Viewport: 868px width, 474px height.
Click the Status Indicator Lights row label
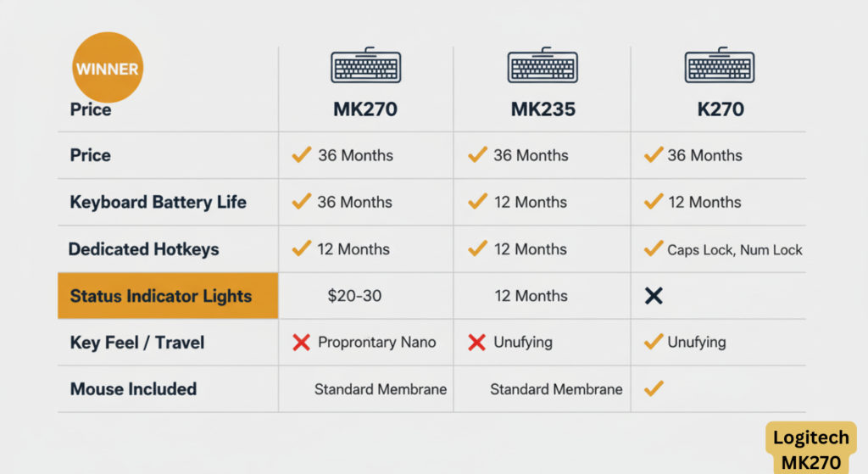point(161,296)
